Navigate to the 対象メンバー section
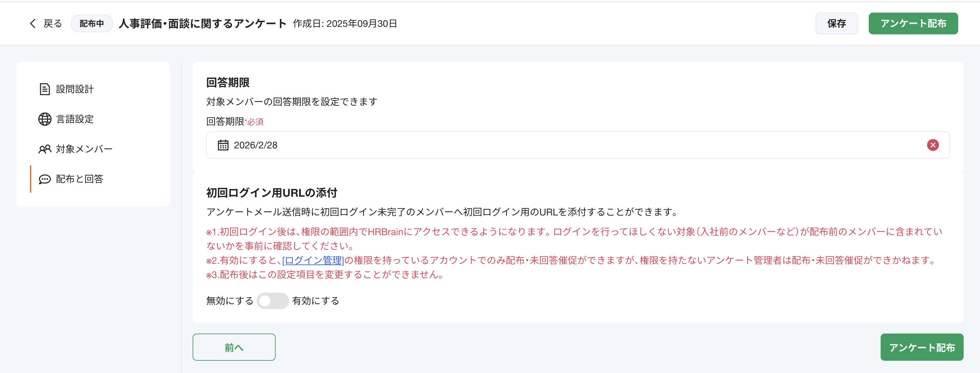The image size is (980, 373). click(84, 148)
